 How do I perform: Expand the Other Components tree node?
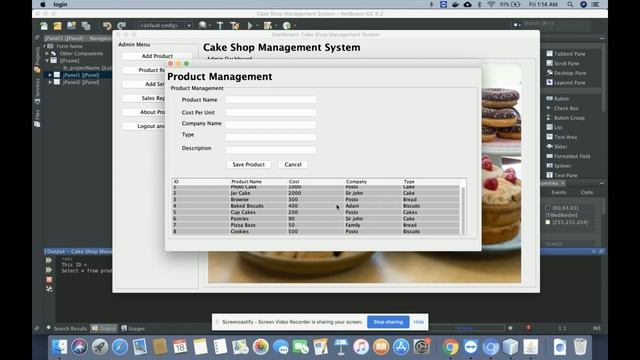pyautogui.click(x=47, y=53)
